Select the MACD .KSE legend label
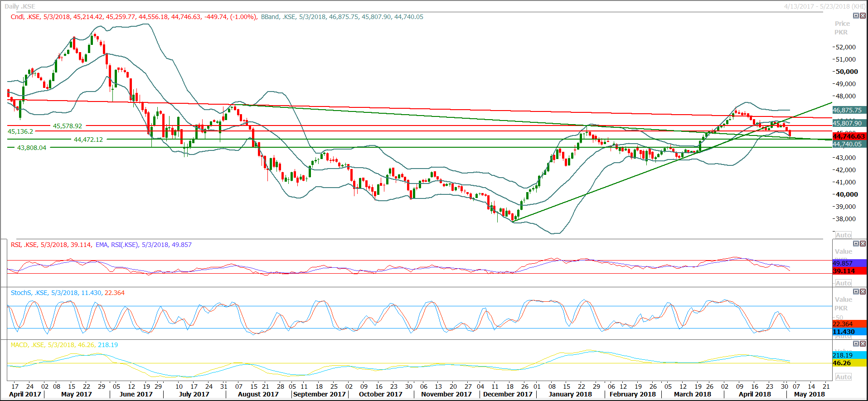 (64, 345)
